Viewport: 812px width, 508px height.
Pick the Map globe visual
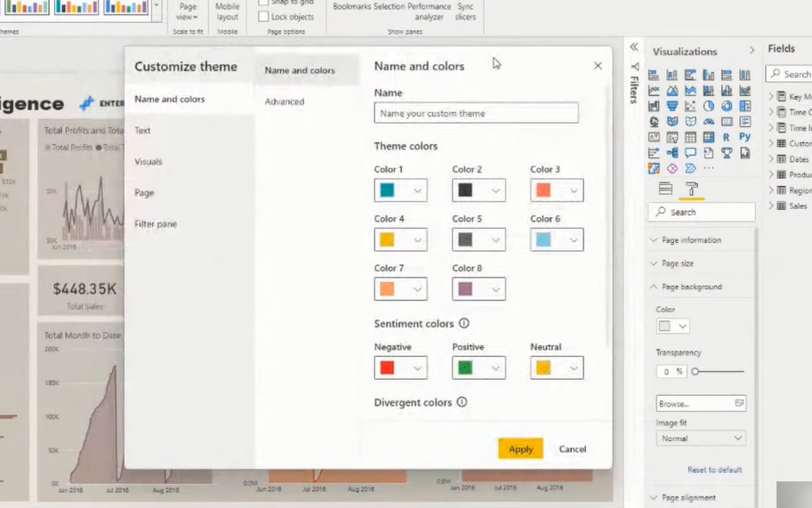point(654,122)
